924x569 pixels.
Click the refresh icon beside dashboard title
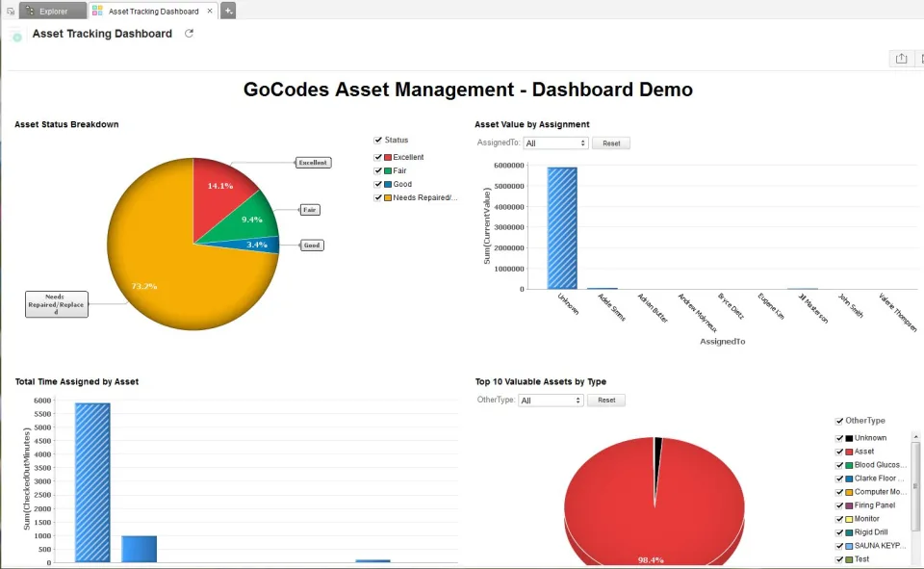coord(189,34)
